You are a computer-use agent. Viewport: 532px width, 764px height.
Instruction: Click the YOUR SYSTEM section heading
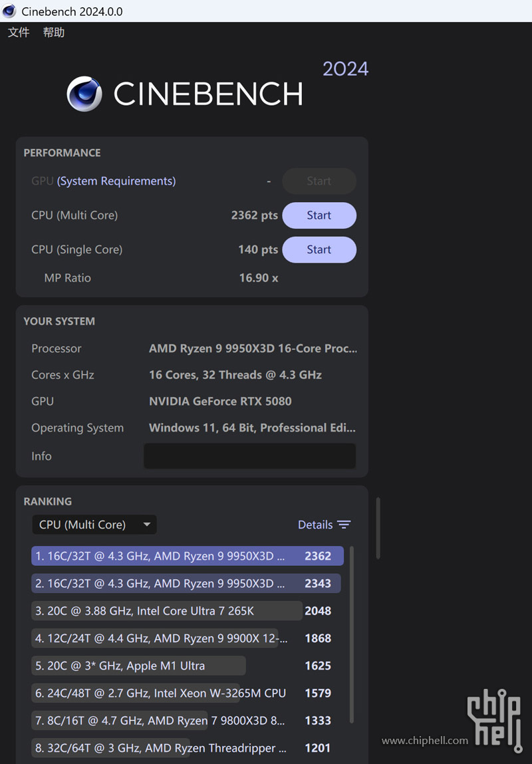59,322
